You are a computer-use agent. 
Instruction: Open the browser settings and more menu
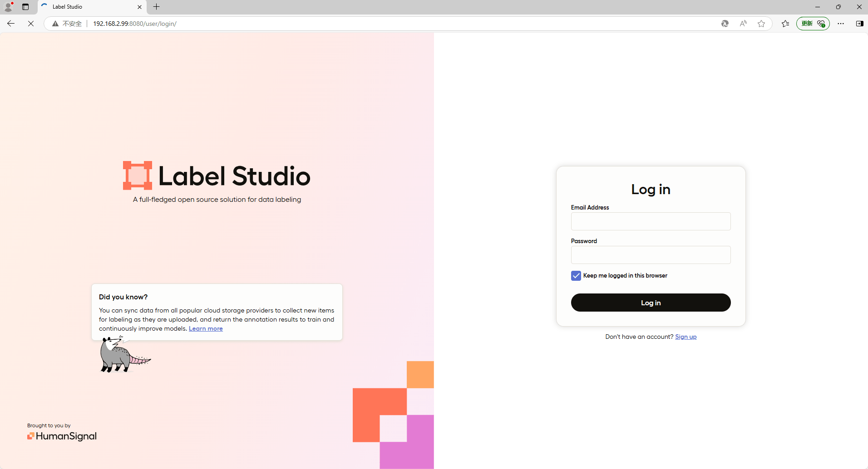[x=841, y=24]
